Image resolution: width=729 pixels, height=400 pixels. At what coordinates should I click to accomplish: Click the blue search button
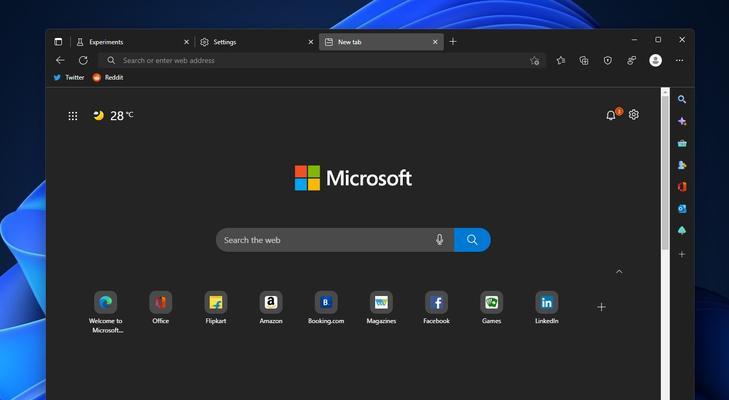[472, 240]
